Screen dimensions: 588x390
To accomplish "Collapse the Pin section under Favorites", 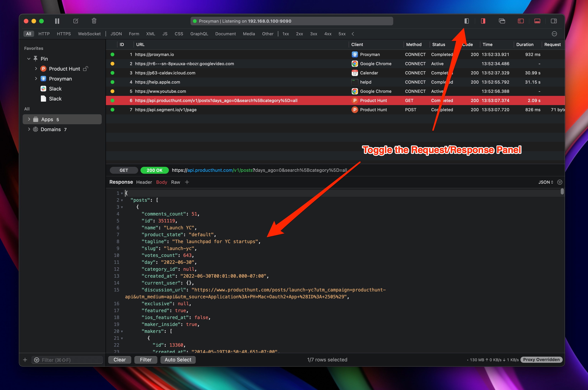I will (x=29, y=59).
